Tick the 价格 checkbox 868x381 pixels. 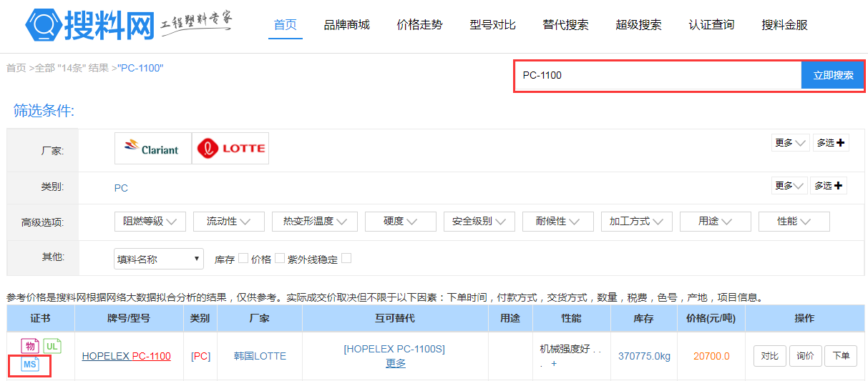280,258
